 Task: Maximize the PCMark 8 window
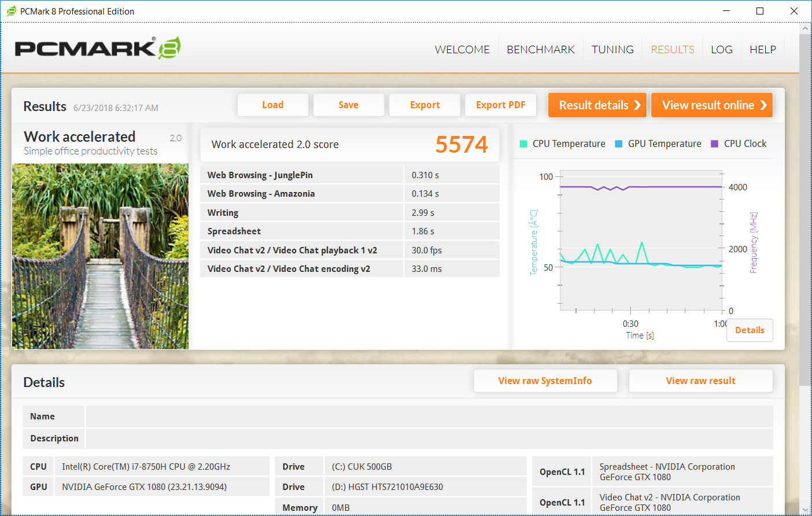coord(760,11)
